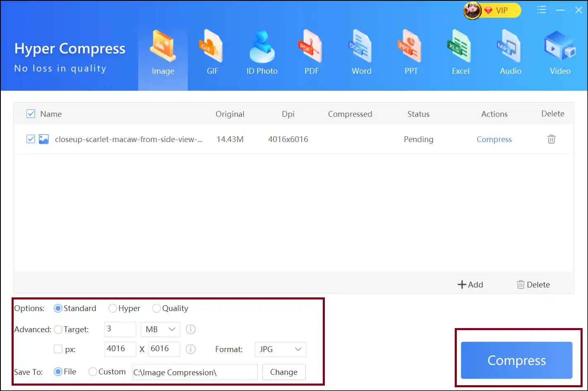Viewport: 588px width, 391px height.
Task: Switch to the GIF compression tab
Action: [212, 53]
